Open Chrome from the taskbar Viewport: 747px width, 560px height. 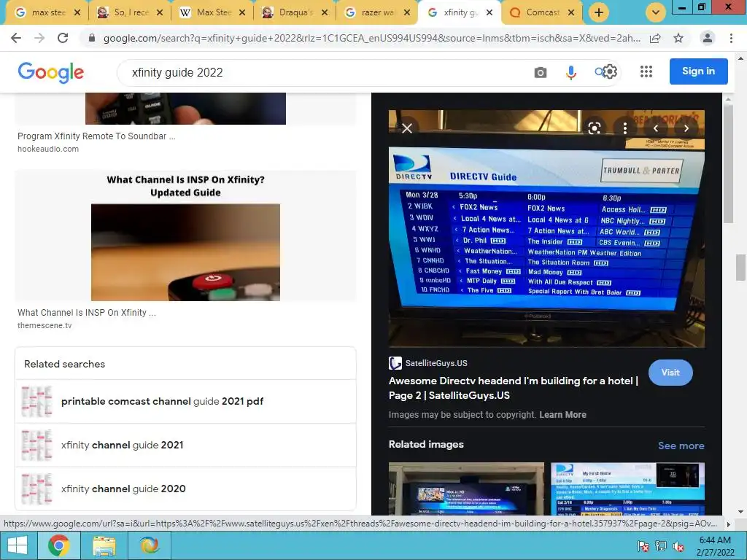click(x=59, y=545)
